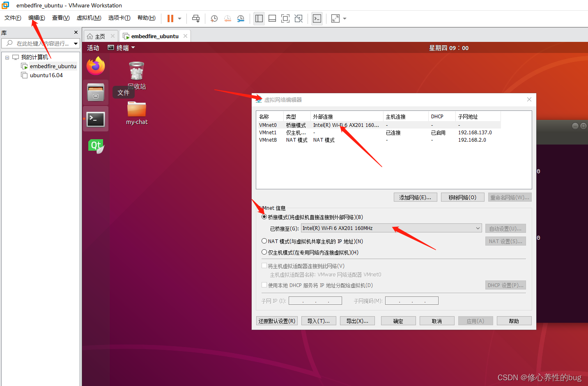Select the NAT 模式 radio button

coord(264,241)
